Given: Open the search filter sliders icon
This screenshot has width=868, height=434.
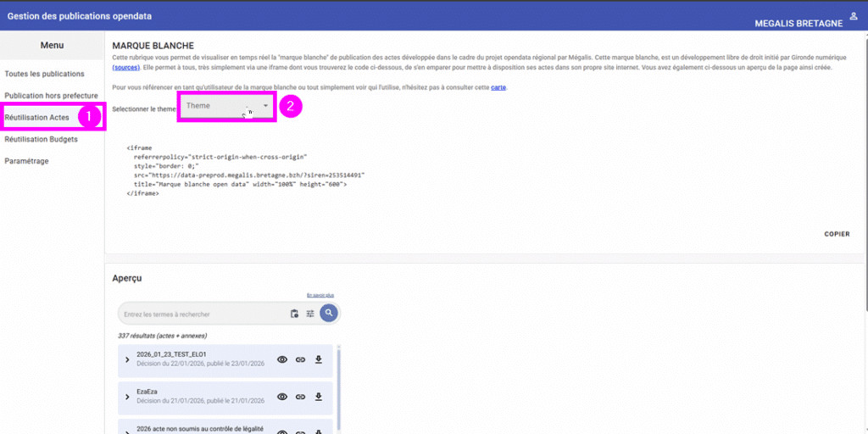Looking at the screenshot, I should click(x=310, y=314).
